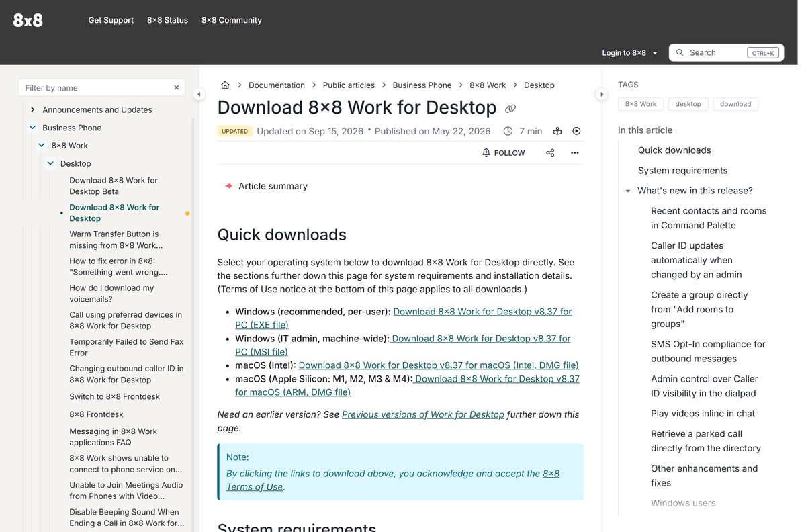Screen dimensions: 806x532
Task: Open Changing outbound caller ID article
Action: pyautogui.click(x=126, y=374)
